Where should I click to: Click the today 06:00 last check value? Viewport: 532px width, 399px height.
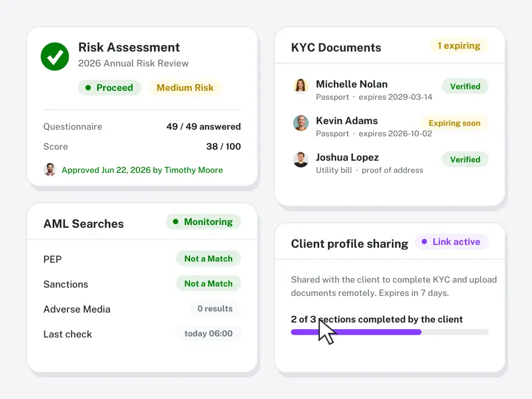(x=208, y=334)
